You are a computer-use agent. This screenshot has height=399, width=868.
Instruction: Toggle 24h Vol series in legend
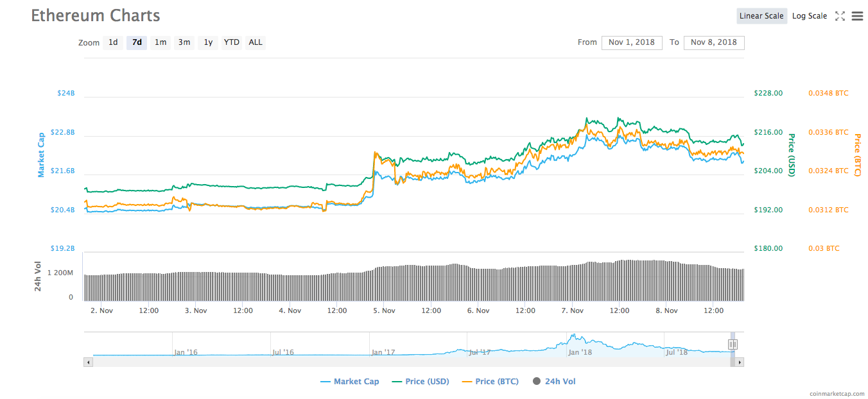(x=554, y=382)
